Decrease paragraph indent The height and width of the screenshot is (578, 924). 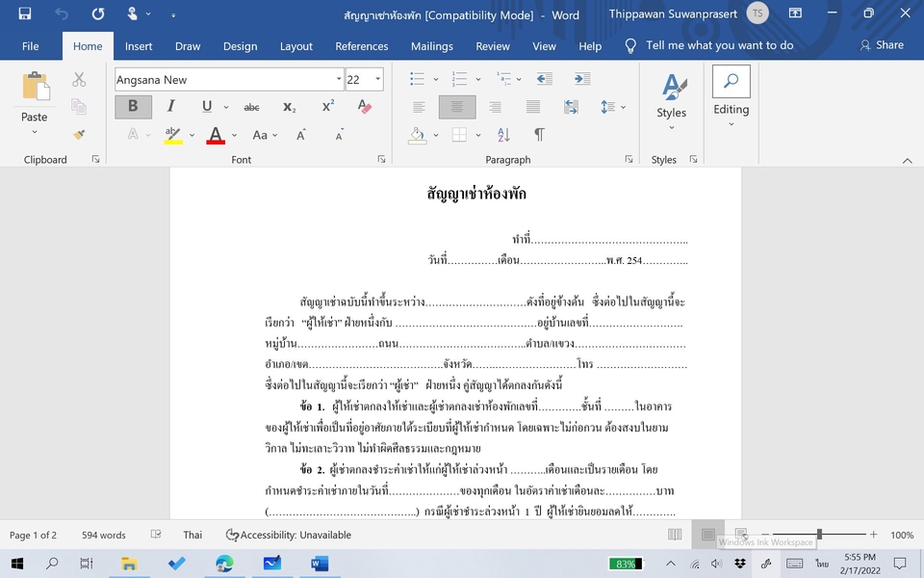click(545, 78)
